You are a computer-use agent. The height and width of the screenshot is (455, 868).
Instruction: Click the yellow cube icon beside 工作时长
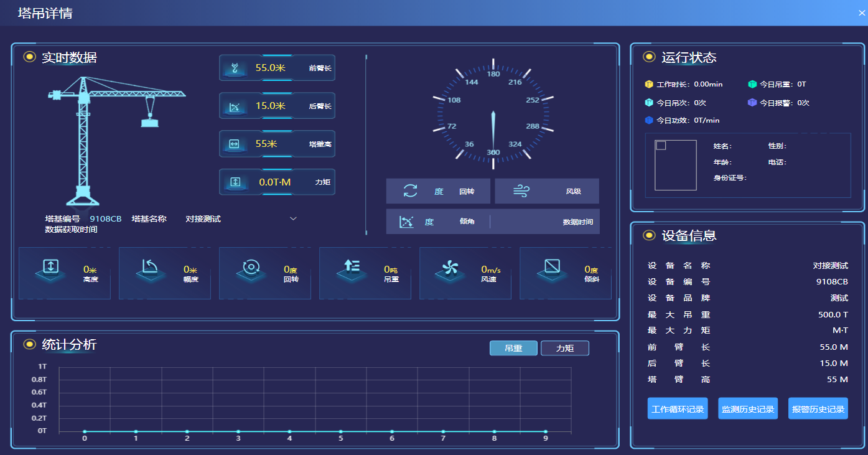pos(649,84)
